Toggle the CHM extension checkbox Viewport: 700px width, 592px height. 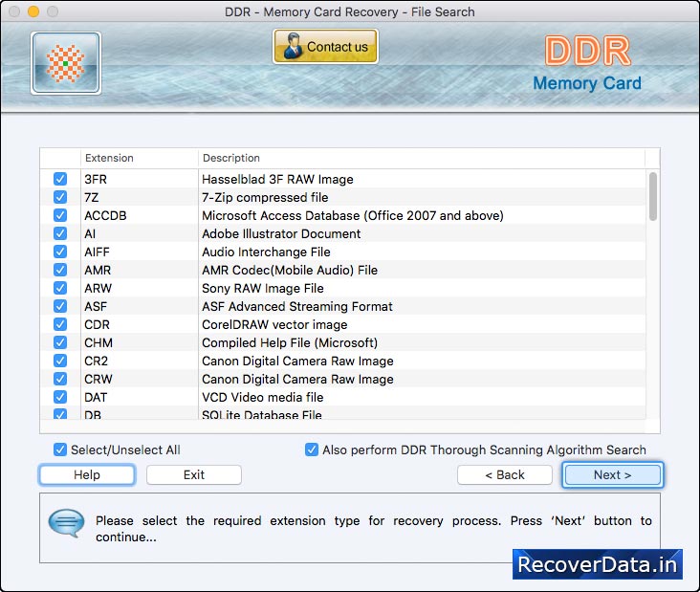[60, 342]
